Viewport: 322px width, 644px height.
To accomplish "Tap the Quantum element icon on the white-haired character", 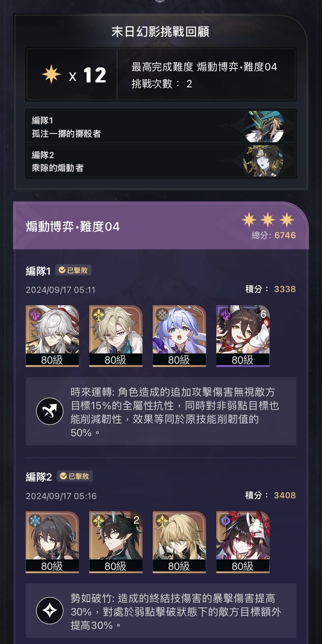I will 35,315.
